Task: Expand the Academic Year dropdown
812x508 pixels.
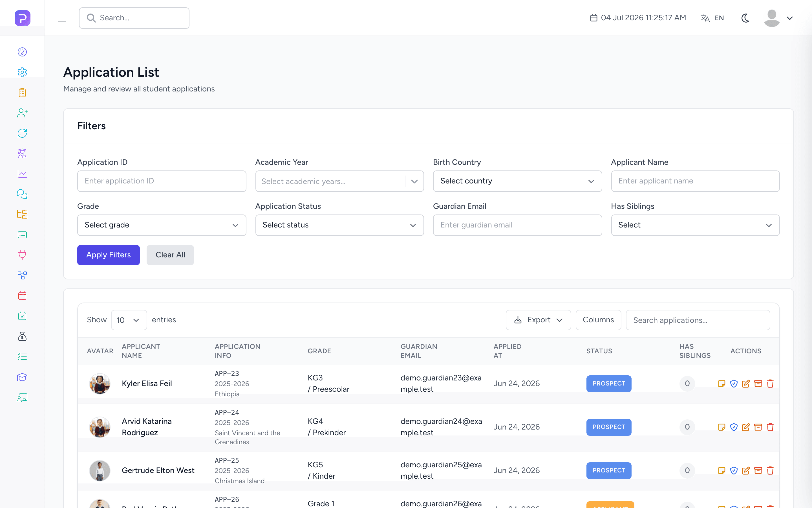Action: pos(339,181)
